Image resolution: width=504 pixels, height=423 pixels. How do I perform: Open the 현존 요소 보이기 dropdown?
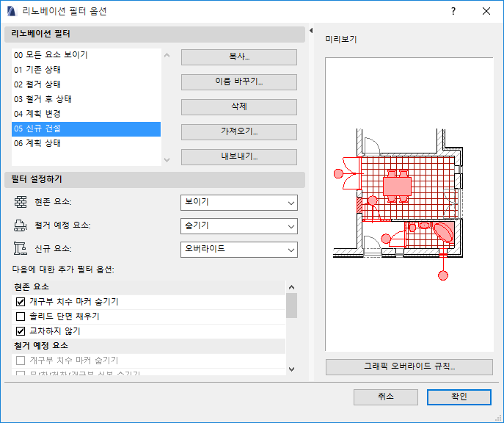(x=239, y=203)
